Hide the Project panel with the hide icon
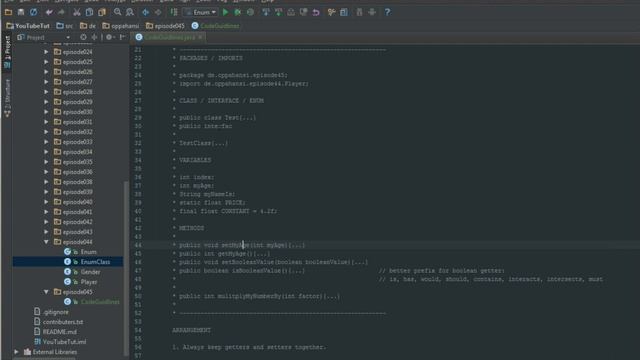 (122, 37)
